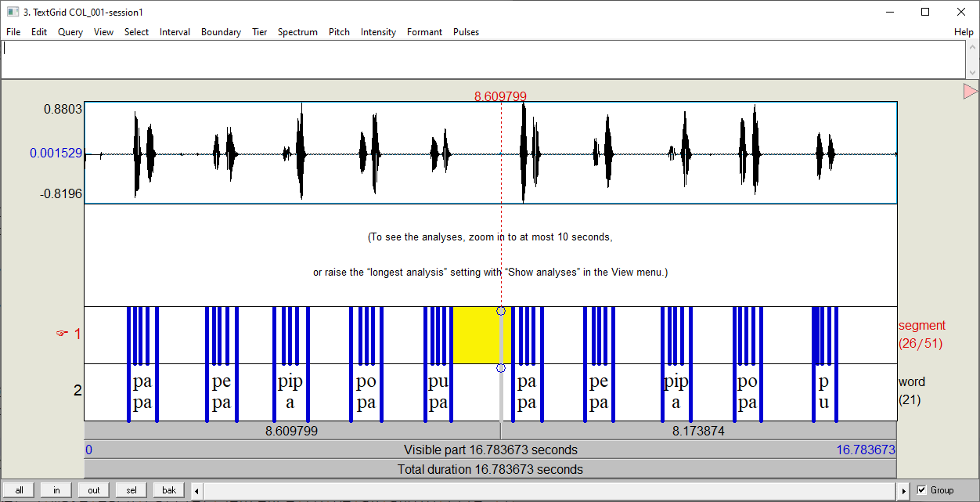Viewport: 980px width, 502px height.
Task: Select the second 'pipa' word interval
Action: (x=676, y=392)
